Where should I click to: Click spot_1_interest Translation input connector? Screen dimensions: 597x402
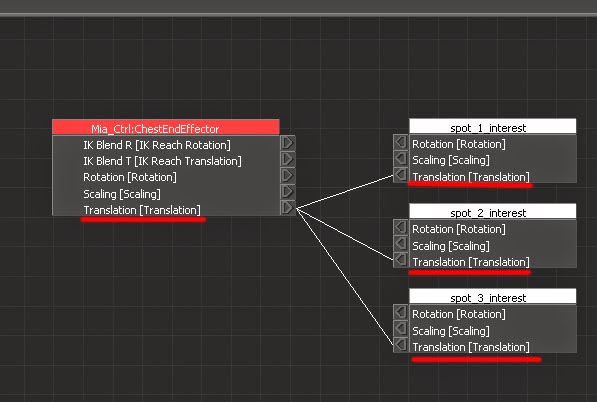tap(401, 175)
